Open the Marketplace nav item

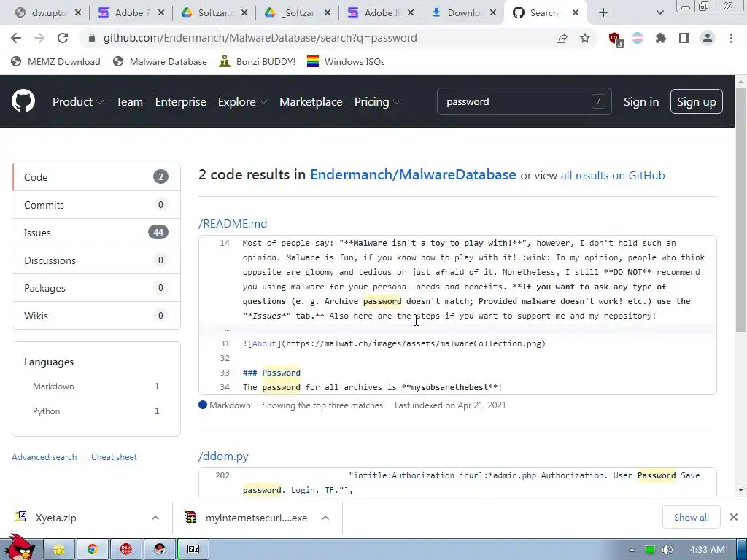tap(311, 102)
